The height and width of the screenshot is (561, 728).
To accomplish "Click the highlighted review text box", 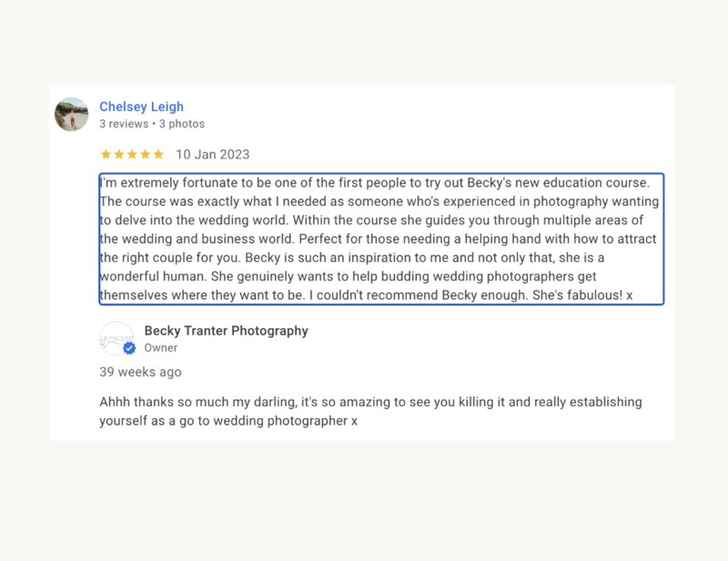I will 381,239.
